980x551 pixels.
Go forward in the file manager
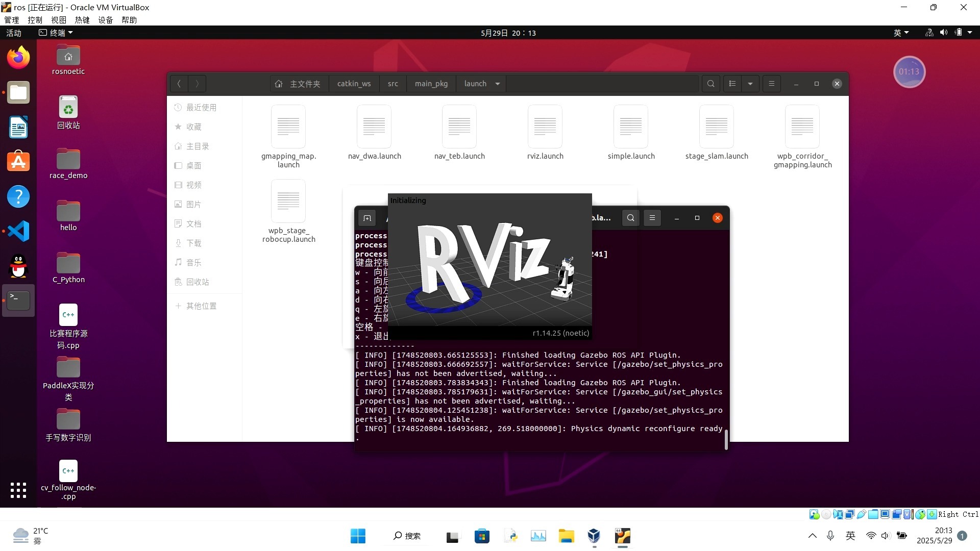coord(197,84)
